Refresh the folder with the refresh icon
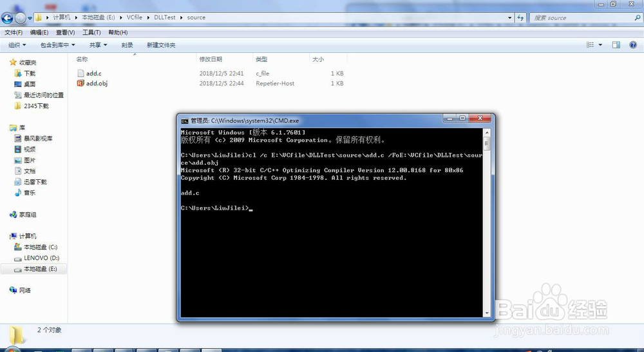Image resolution: width=644 pixels, height=352 pixels. pos(520,17)
